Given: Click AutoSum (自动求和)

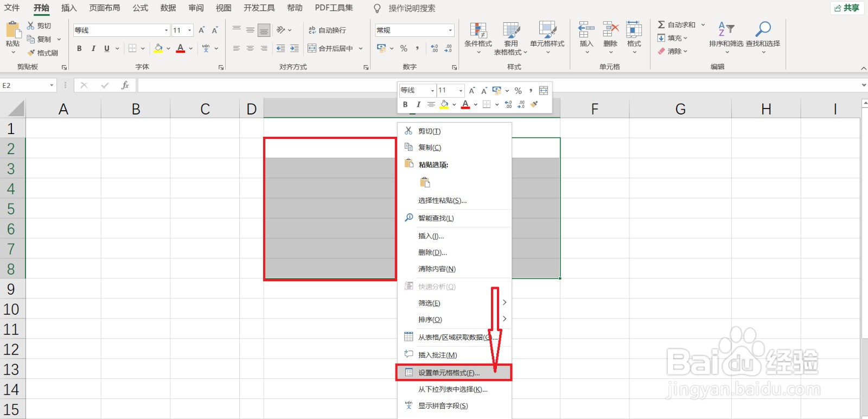Looking at the screenshot, I should 676,24.
